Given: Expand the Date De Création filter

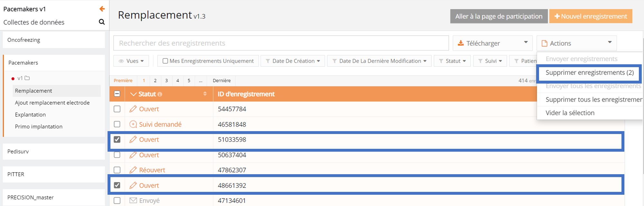Looking at the screenshot, I should [x=293, y=61].
